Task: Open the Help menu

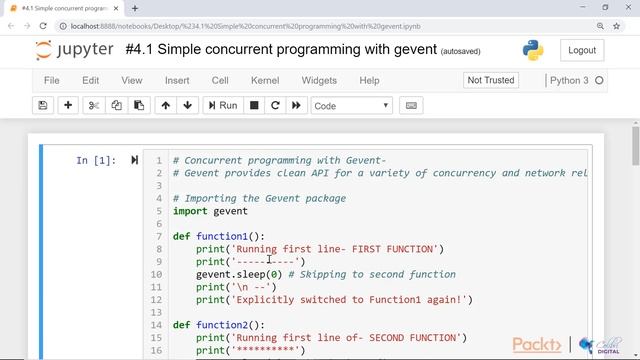Action: pos(369,80)
